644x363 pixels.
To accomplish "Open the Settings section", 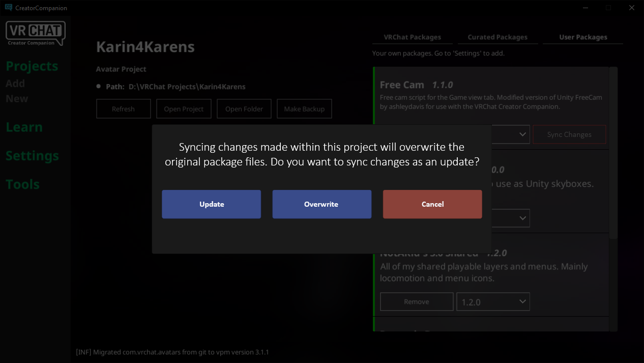I will click(x=32, y=156).
